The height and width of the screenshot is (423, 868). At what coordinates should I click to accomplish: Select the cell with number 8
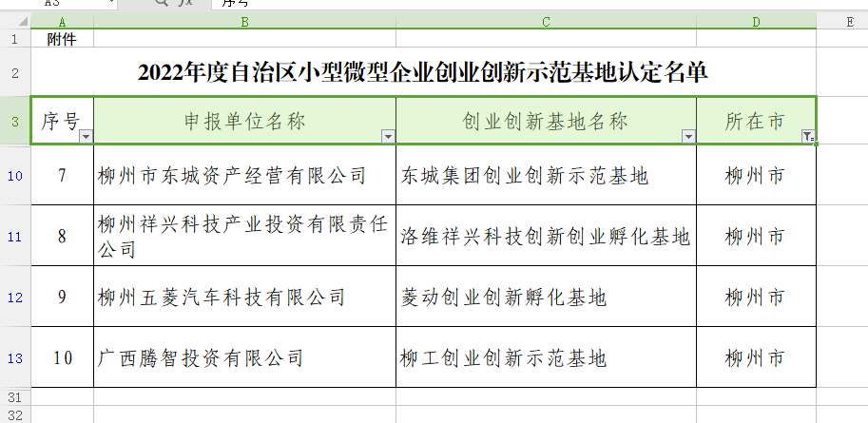pyautogui.click(x=62, y=237)
